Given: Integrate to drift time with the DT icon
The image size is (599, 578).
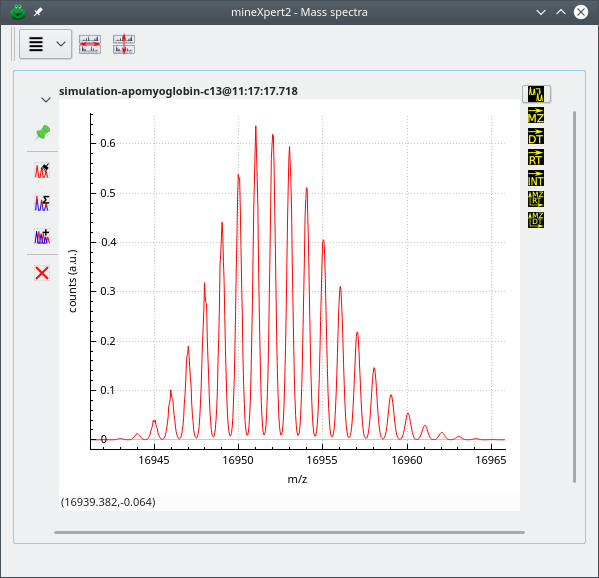Looking at the screenshot, I should point(536,136).
